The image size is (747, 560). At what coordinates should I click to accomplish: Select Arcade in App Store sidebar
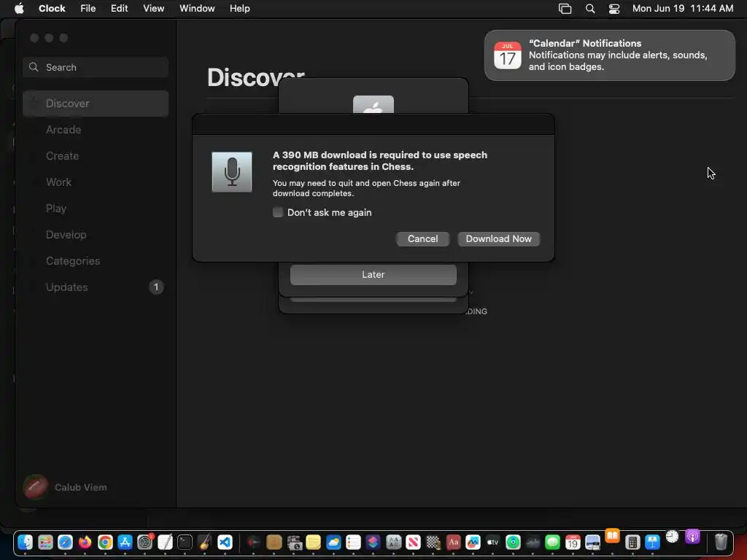96,130
